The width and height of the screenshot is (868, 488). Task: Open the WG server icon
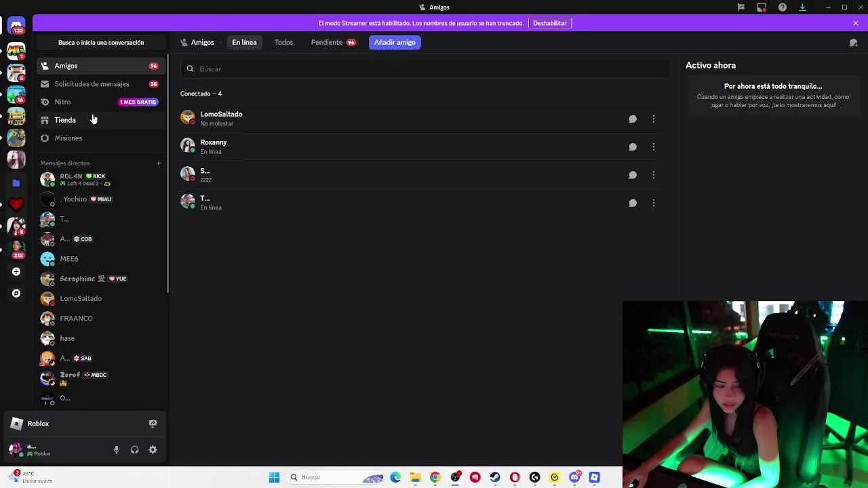(16, 50)
